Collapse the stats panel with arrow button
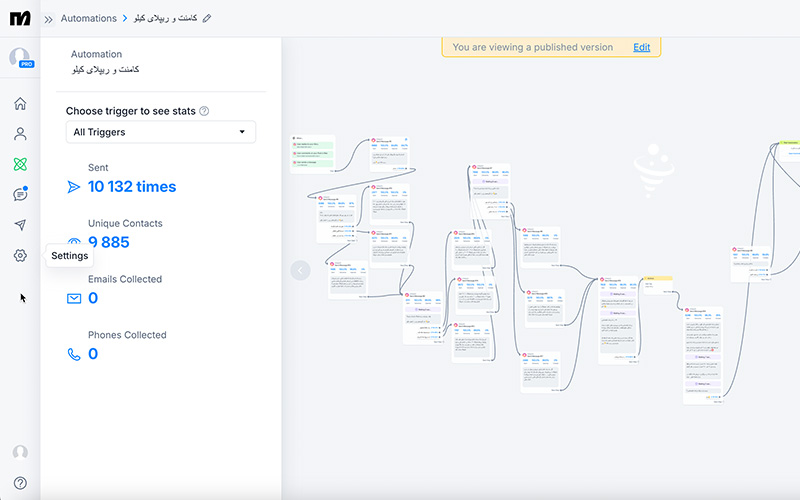800x500 pixels. point(300,270)
